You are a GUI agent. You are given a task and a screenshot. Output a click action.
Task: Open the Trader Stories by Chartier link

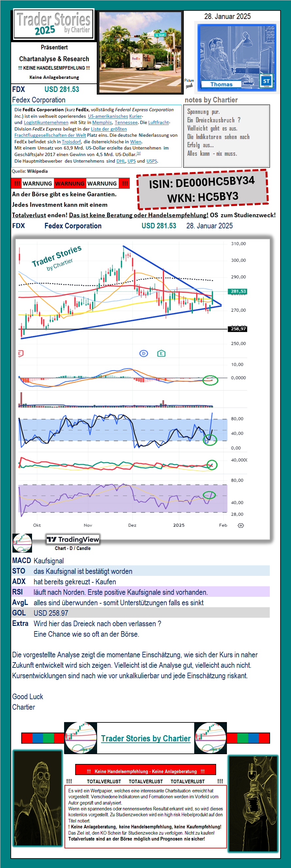pyautogui.click(x=146, y=738)
